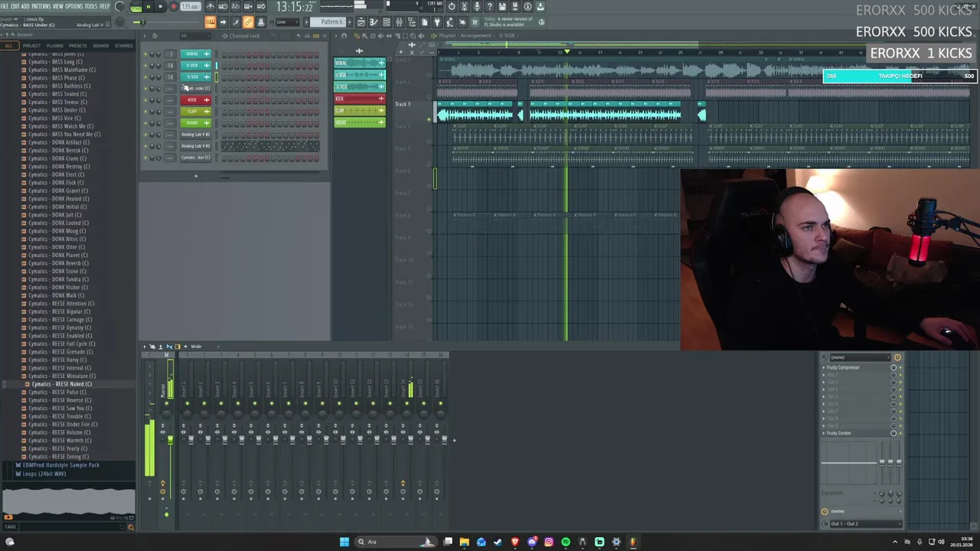Image resolution: width=980 pixels, height=551 pixels.
Task: Open the Pattern 6 selector dropdown
Action: 328,21
